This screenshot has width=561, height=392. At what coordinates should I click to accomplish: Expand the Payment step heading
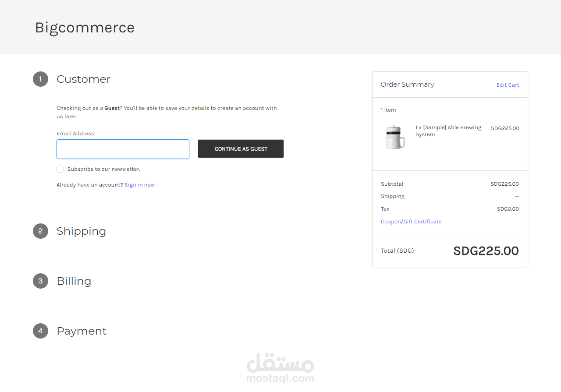point(82,331)
